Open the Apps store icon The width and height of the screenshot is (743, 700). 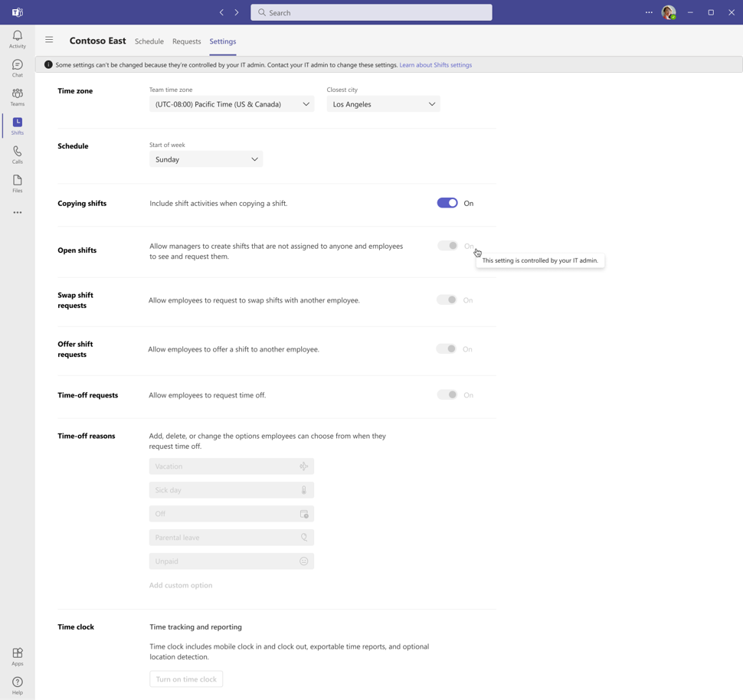(18, 657)
